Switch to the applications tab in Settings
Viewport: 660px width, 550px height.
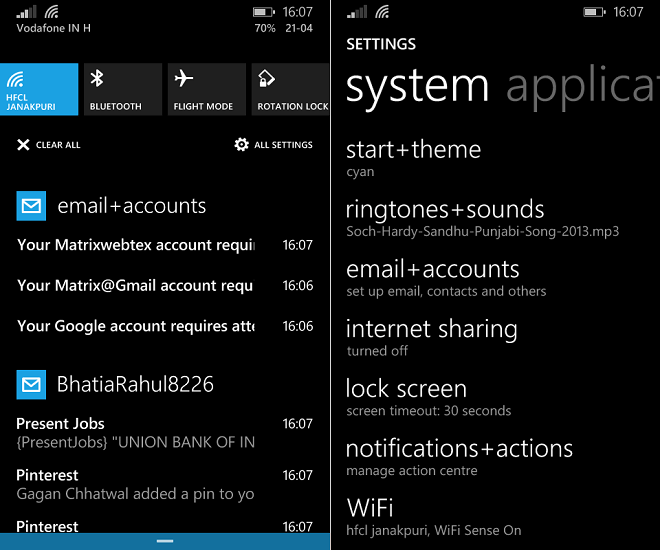tap(583, 86)
